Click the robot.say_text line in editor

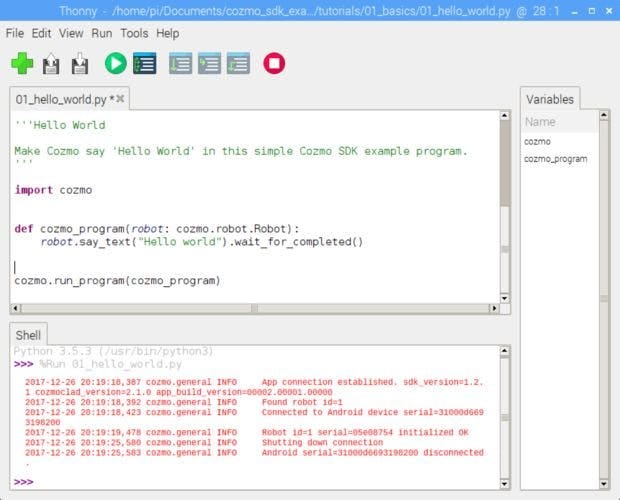(202, 242)
